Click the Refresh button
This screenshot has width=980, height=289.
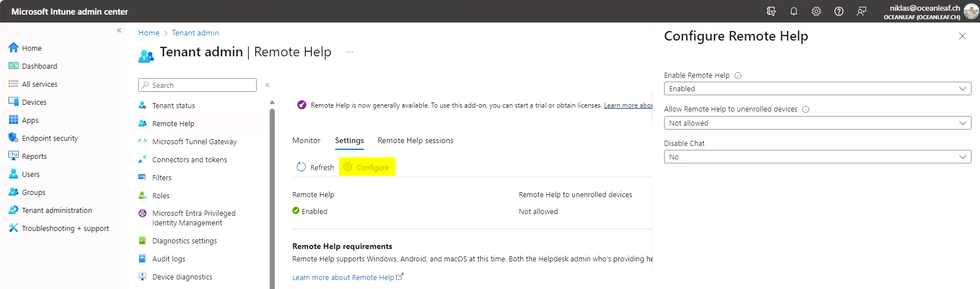tap(315, 167)
